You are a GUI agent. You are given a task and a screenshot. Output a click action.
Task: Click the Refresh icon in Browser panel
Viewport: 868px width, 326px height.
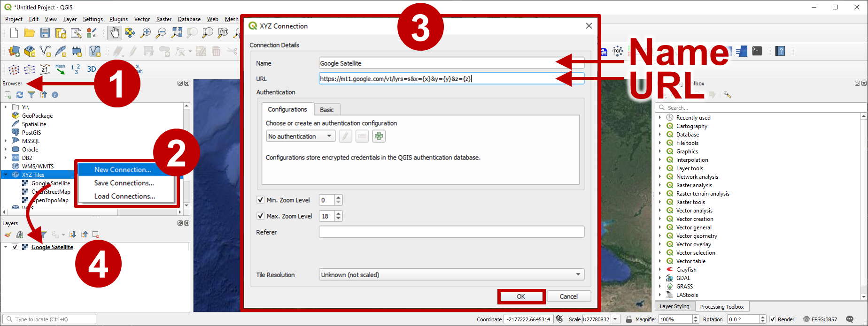(x=20, y=95)
